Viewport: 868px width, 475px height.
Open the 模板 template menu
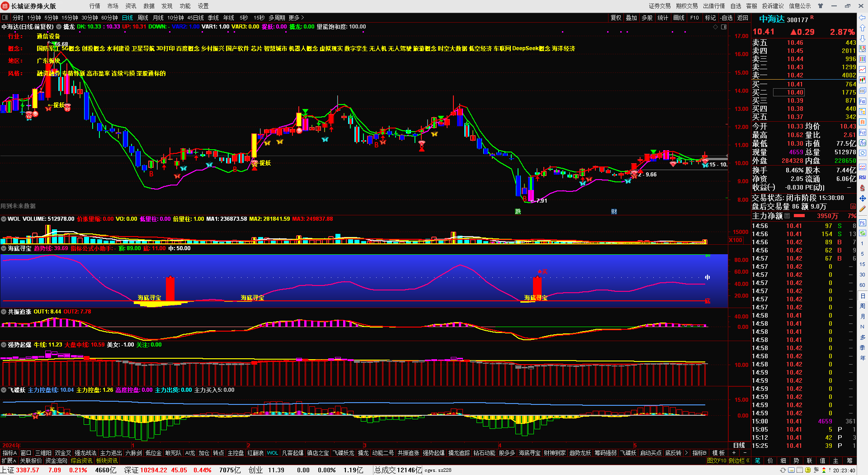[718, 453]
